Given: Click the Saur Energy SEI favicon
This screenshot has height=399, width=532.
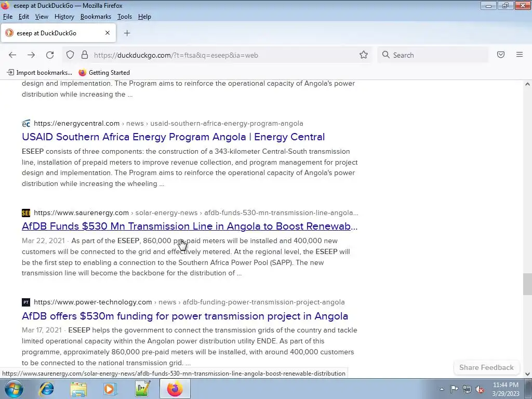Looking at the screenshot, I should click(x=26, y=212).
